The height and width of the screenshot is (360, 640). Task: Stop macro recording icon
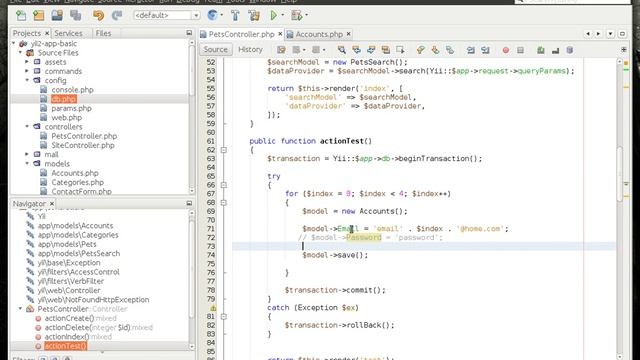click(520, 50)
